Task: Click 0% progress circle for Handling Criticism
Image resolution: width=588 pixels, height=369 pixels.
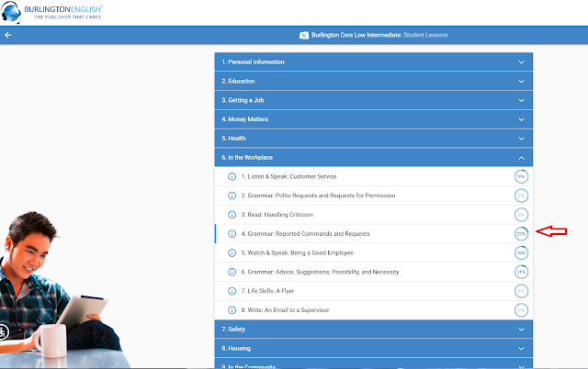Action: [x=521, y=215]
